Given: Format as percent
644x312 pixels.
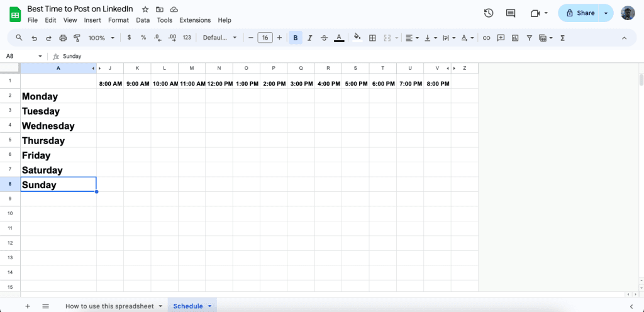Looking at the screenshot, I should (143, 38).
